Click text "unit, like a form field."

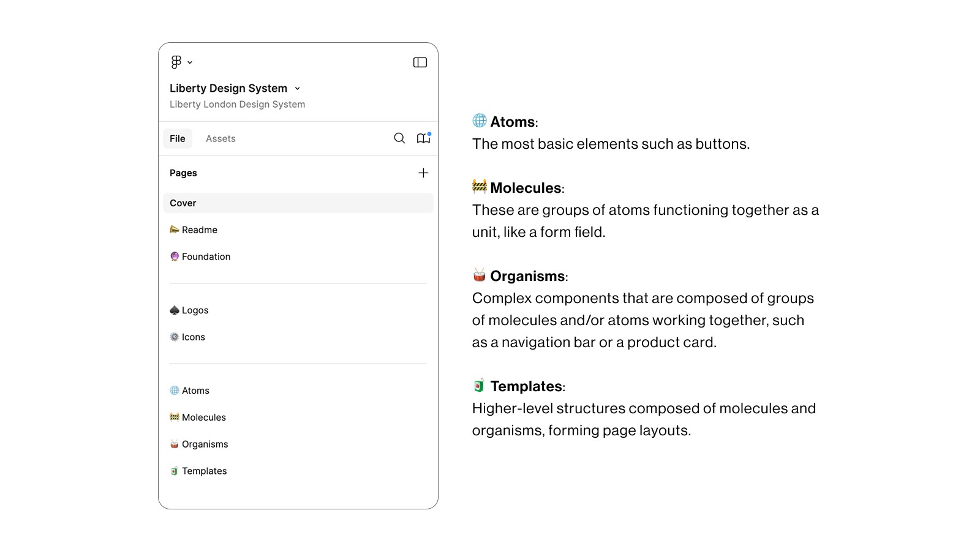pyautogui.click(x=538, y=232)
